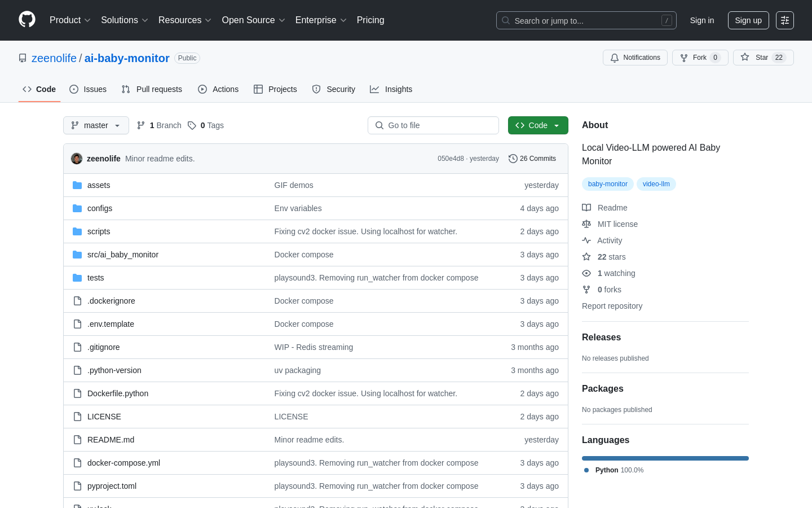
Task: Open the README.md file
Action: point(111,440)
